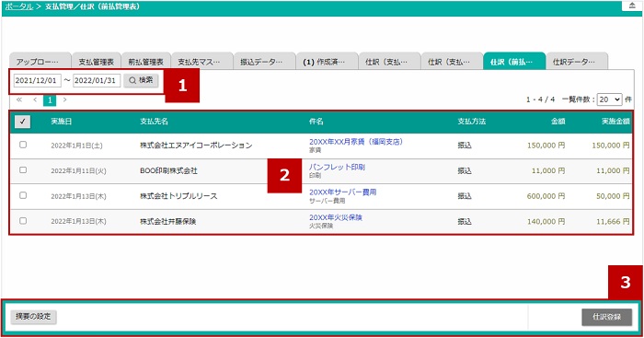
Task: Open the アップロー… tab
Action: point(40,62)
